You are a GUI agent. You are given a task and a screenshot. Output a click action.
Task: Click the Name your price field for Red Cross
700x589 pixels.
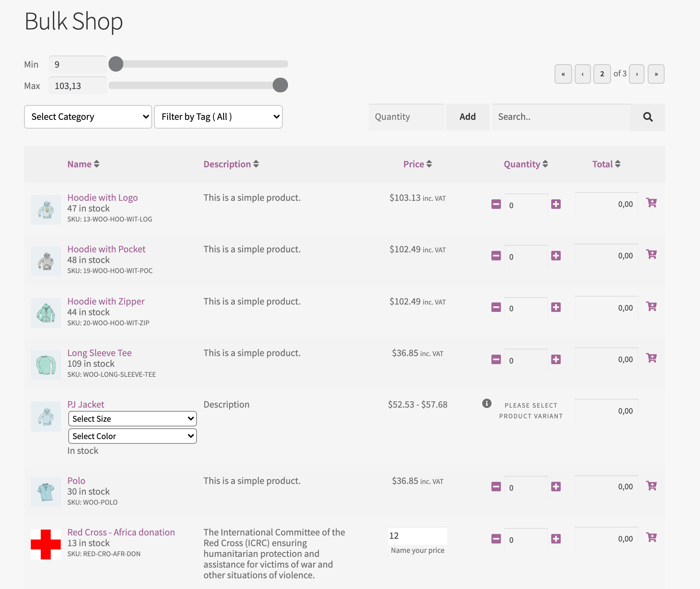(417, 536)
